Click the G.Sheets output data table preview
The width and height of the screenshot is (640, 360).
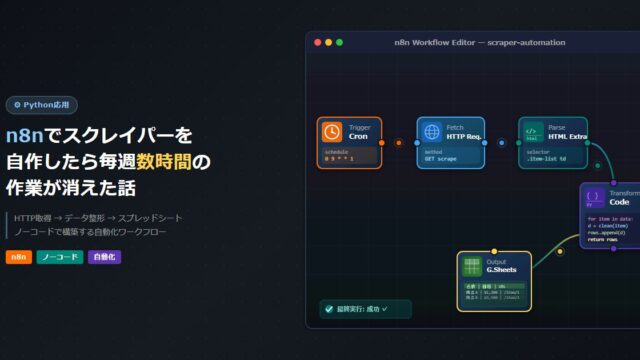coord(494,292)
